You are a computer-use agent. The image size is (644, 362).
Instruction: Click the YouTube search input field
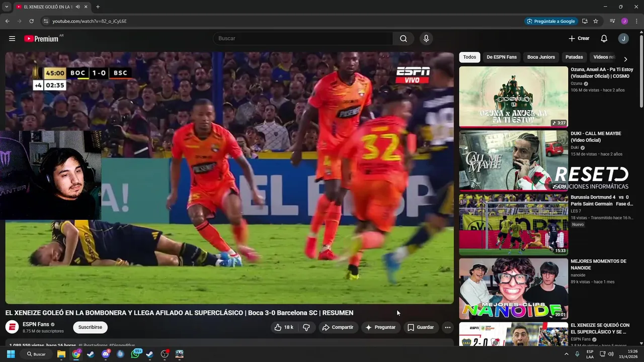click(303, 39)
